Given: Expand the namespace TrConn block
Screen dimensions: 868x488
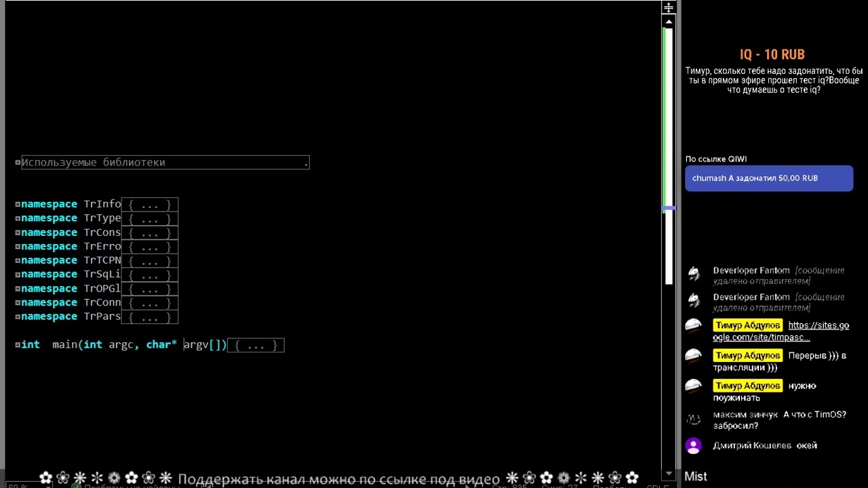Looking at the screenshot, I should (18, 303).
